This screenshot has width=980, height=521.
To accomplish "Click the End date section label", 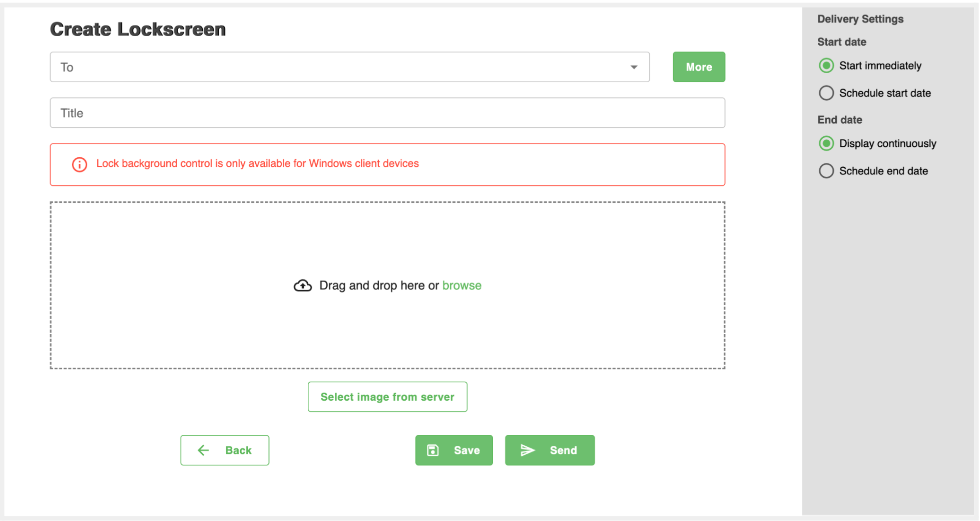I will pos(839,120).
